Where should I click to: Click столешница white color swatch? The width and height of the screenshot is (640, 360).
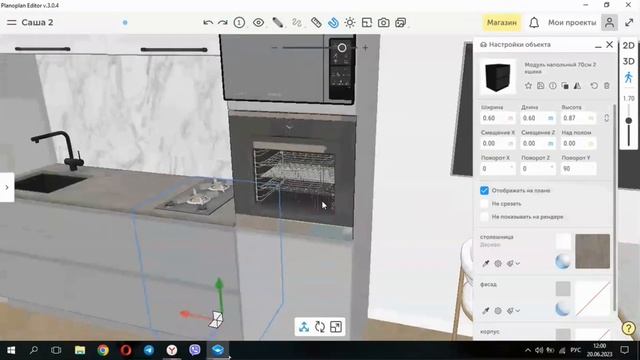pos(563,241)
